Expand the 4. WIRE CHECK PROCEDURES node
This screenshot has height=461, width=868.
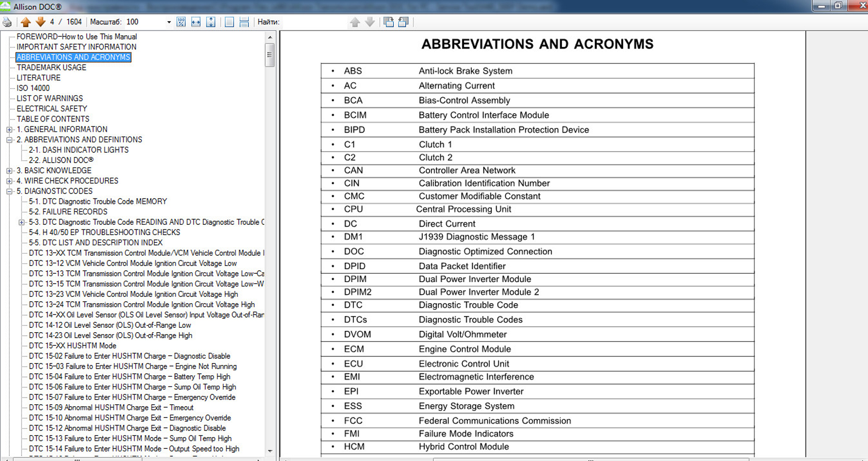click(x=9, y=181)
